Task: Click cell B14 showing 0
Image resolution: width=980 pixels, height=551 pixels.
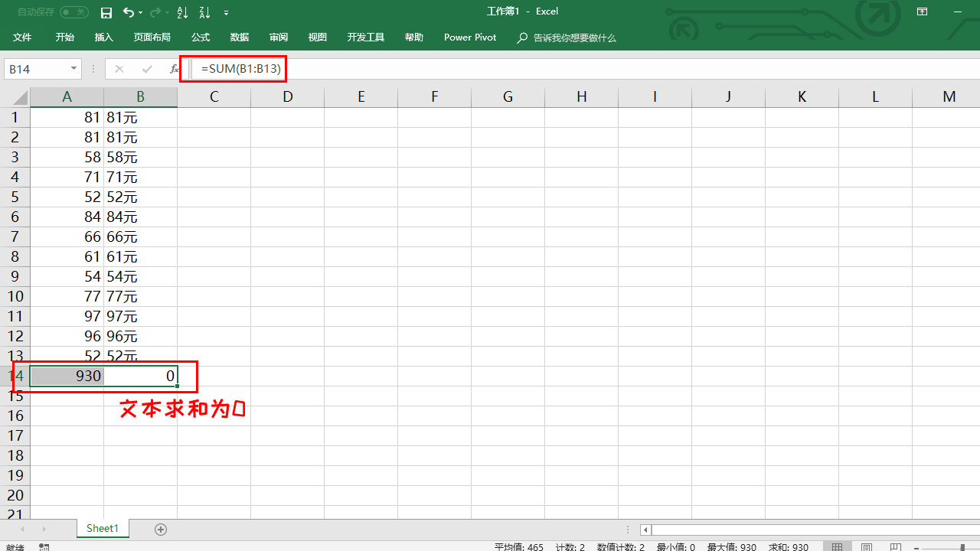Action: [x=140, y=376]
